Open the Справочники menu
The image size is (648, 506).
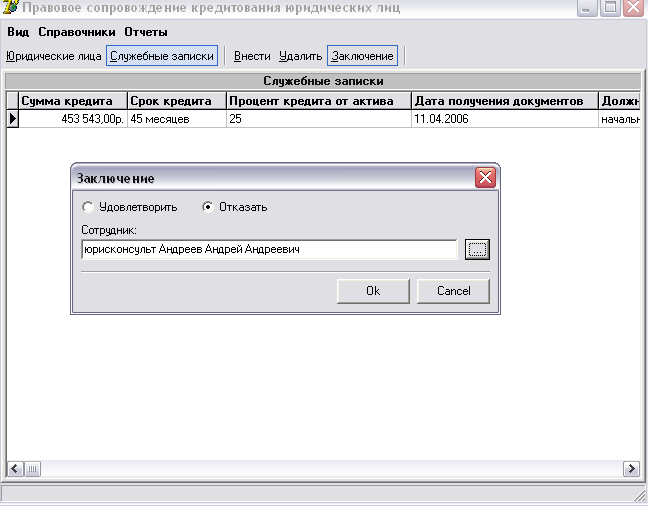click(x=77, y=32)
